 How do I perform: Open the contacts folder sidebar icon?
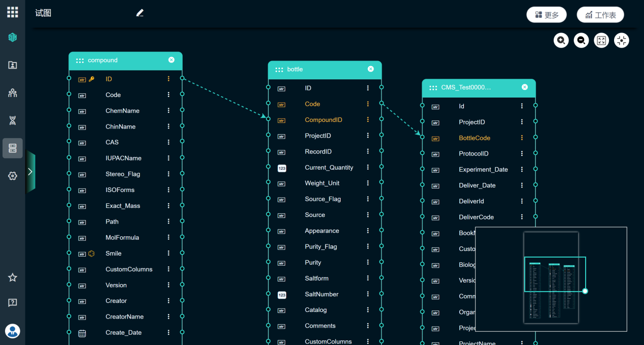[13, 65]
